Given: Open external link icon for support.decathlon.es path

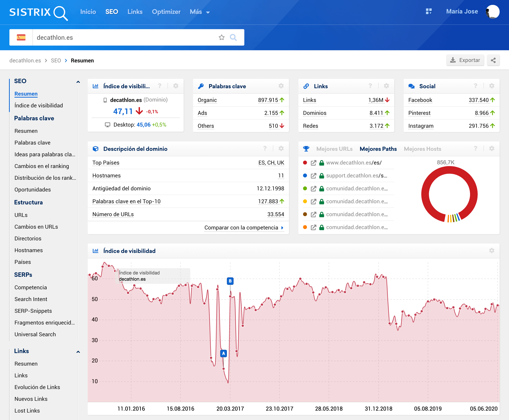Looking at the screenshot, I should [x=313, y=176].
